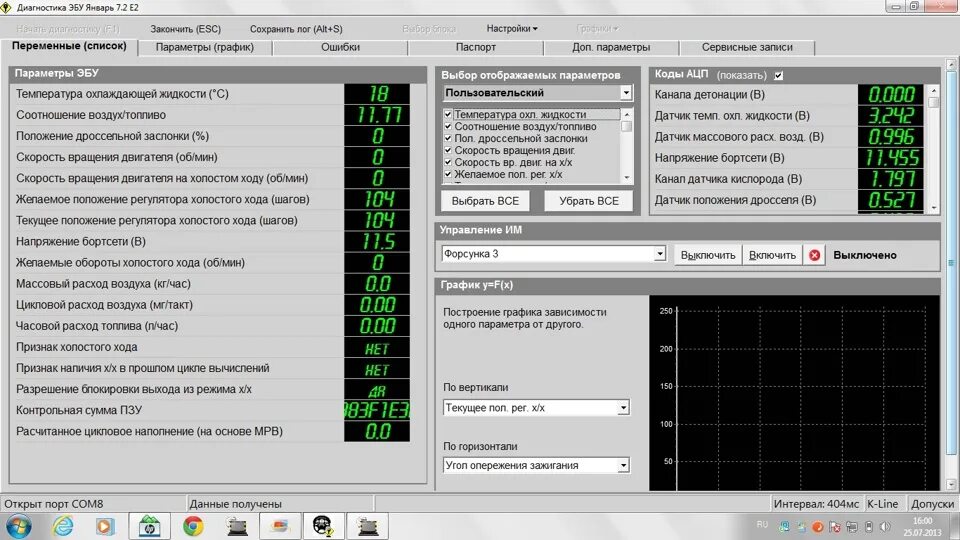Click the Выключить actuator button
Image resolution: width=960 pixels, height=540 pixels.
tap(708, 255)
